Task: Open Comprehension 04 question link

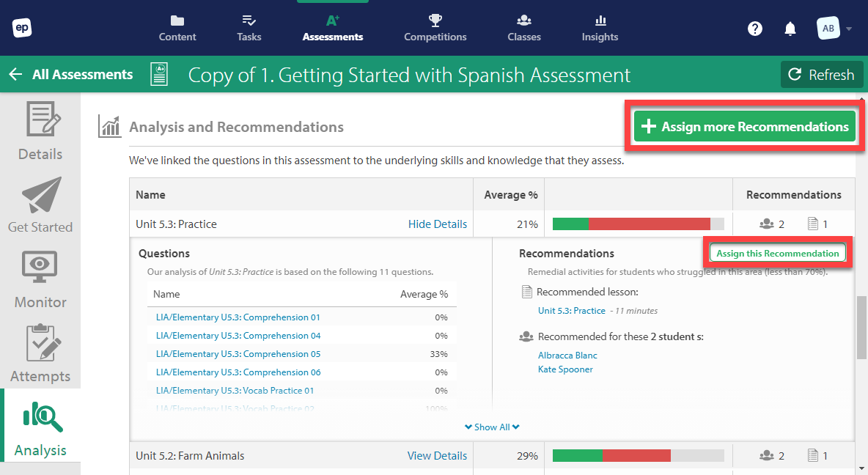Action: click(238, 336)
